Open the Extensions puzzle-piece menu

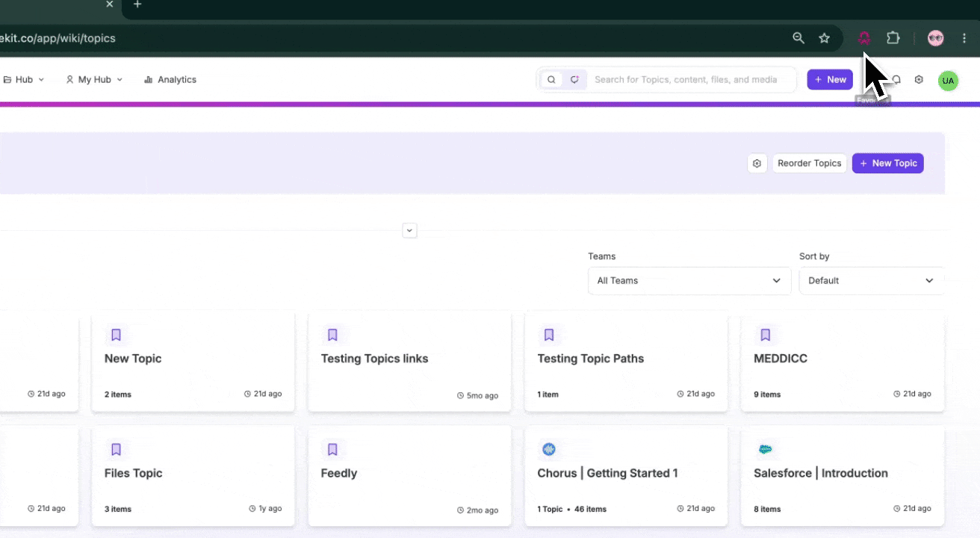pos(893,38)
